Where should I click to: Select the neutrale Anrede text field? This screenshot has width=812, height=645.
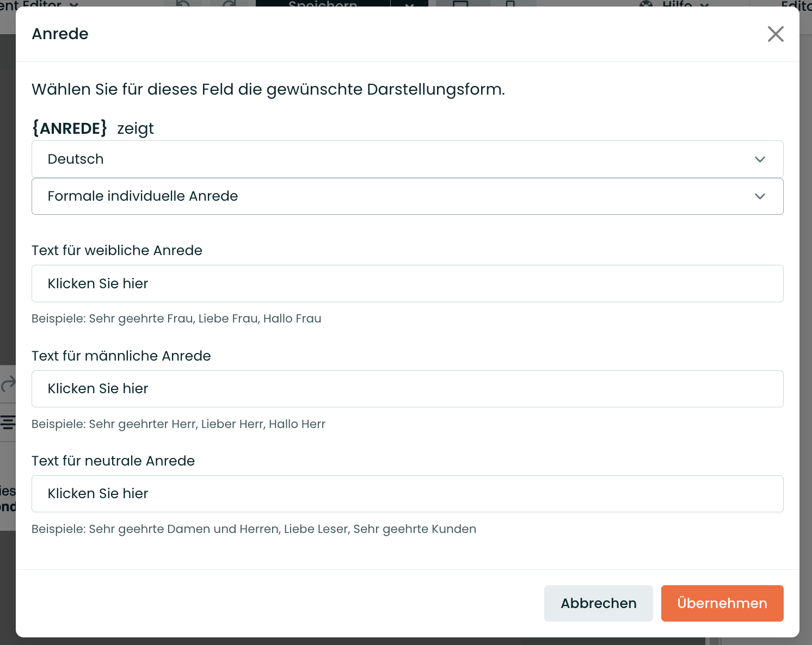[x=407, y=494]
